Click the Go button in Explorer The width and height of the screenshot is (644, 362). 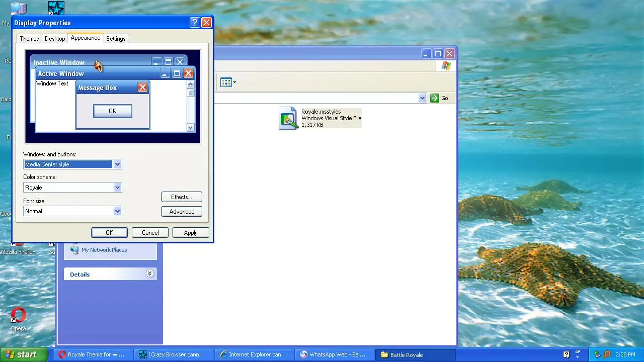[439, 98]
